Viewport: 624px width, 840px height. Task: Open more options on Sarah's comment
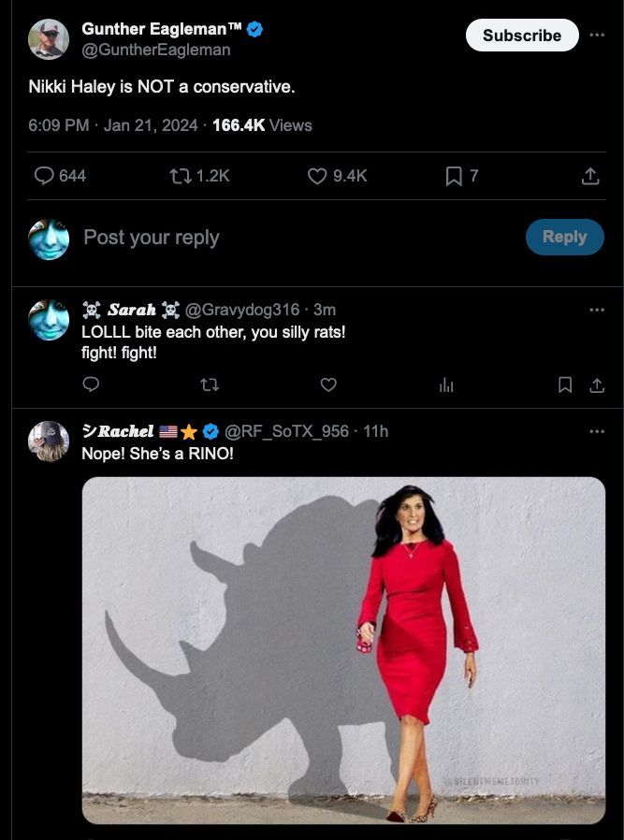click(x=597, y=310)
